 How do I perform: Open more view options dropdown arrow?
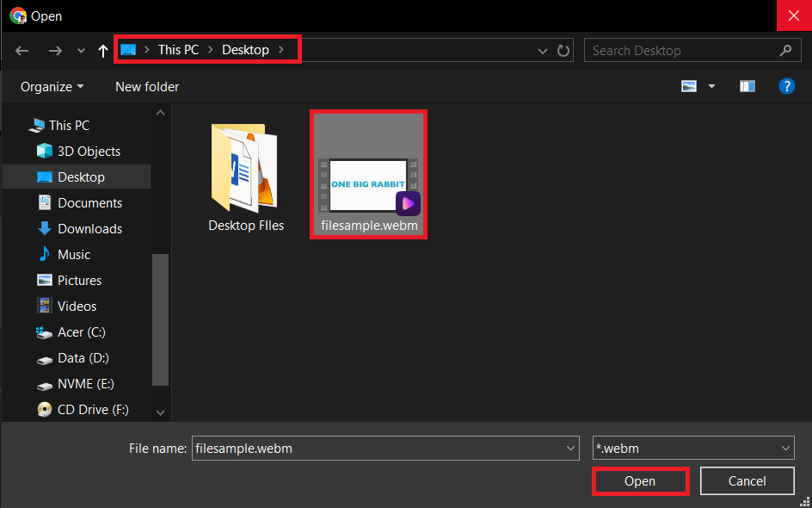point(711,87)
